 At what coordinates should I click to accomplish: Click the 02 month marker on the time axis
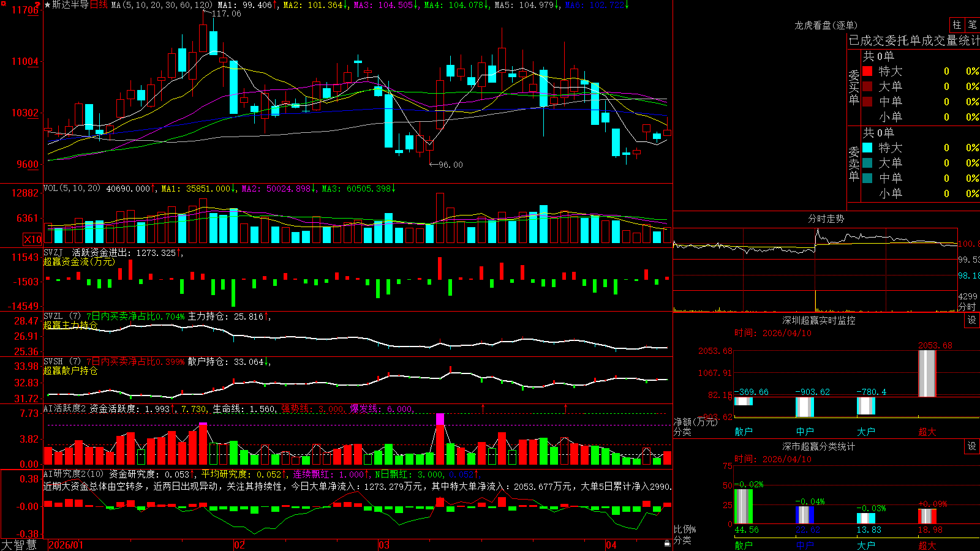(239, 545)
